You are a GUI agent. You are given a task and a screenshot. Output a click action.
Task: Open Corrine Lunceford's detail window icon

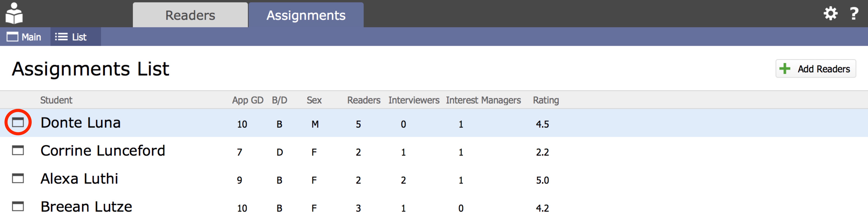(x=18, y=150)
